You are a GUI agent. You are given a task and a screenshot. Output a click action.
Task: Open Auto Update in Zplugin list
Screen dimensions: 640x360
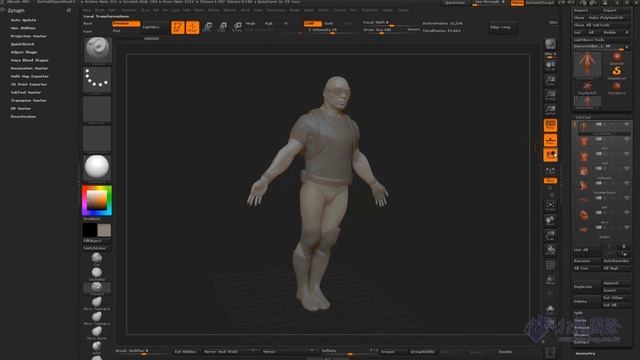point(23,20)
